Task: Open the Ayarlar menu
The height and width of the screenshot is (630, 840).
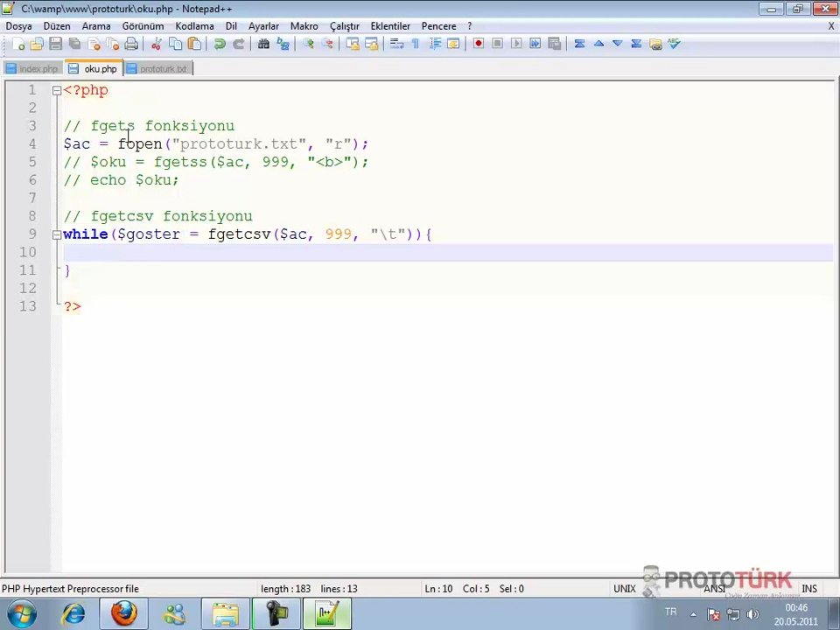Action: pos(263,26)
